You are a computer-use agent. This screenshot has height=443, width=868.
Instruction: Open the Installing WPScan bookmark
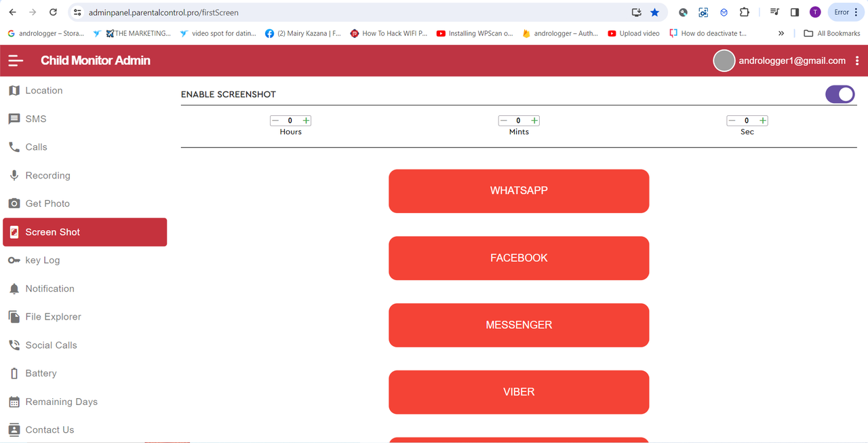coord(475,33)
